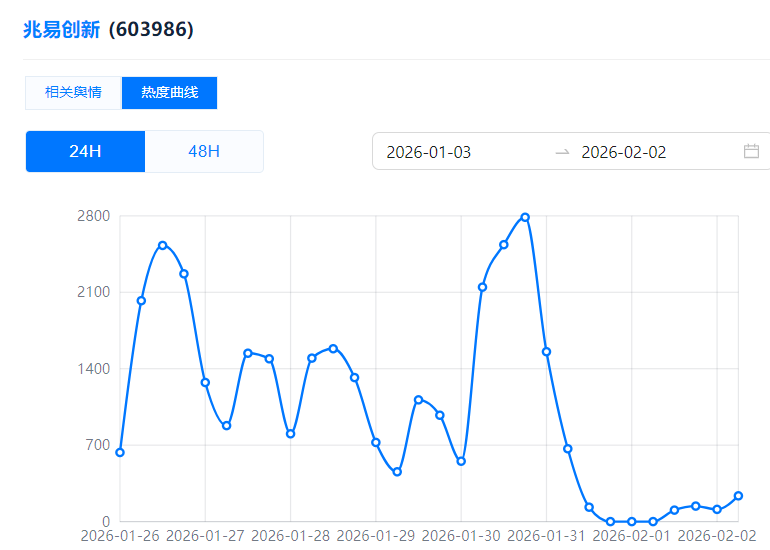Open the 相关舆情 tab

(x=73, y=93)
